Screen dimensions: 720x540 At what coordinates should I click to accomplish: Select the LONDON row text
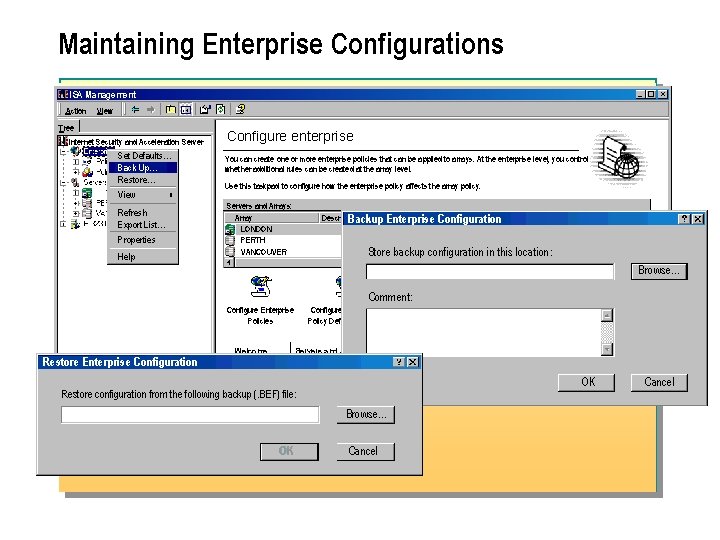click(256, 229)
